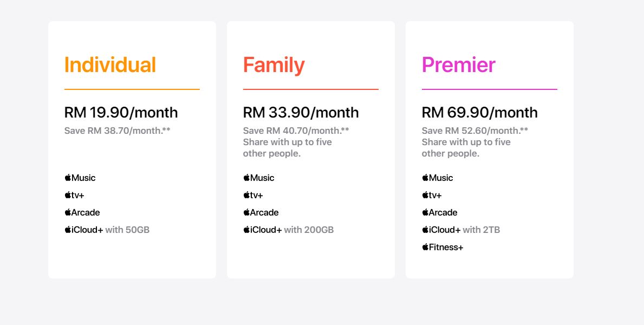Click the Apple Music logo in Individual plan
This screenshot has width=644, height=325.
point(80,178)
